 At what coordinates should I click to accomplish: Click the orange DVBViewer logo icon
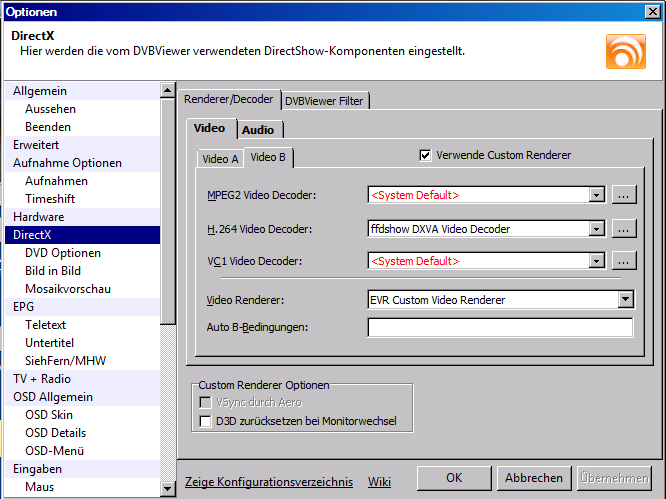625,51
